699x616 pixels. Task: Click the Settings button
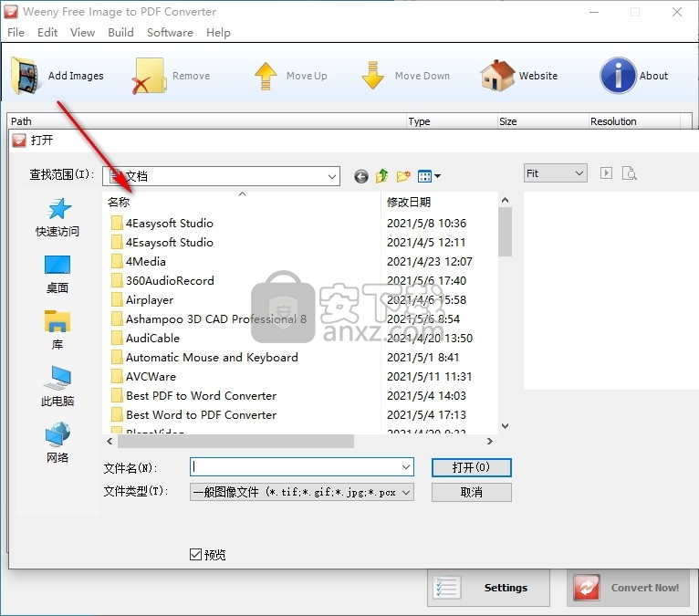[x=488, y=588]
